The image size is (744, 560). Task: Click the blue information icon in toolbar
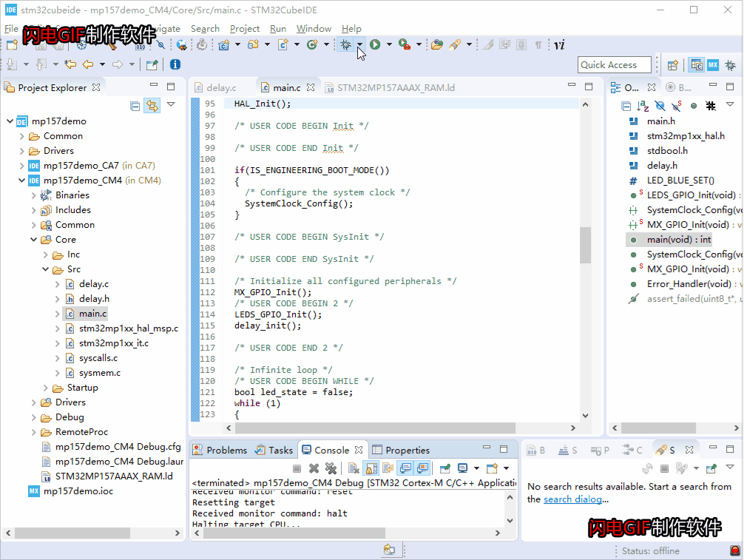[175, 64]
